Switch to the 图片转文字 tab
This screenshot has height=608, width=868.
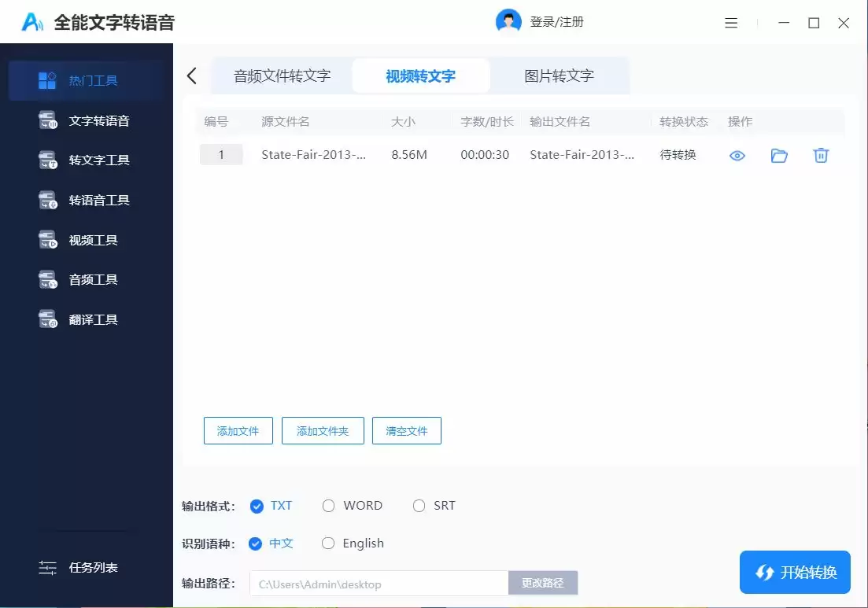(559, 76)
